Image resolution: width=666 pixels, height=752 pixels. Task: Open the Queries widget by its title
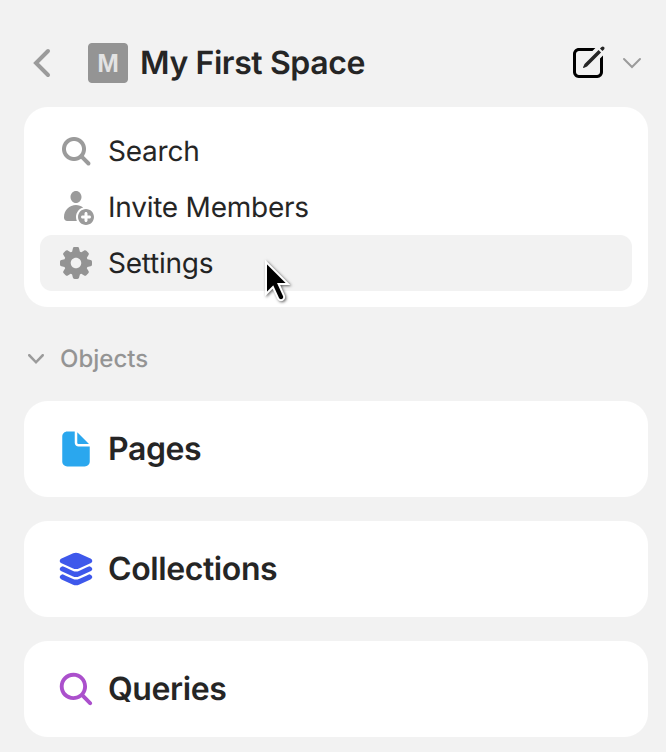point(167,689)
